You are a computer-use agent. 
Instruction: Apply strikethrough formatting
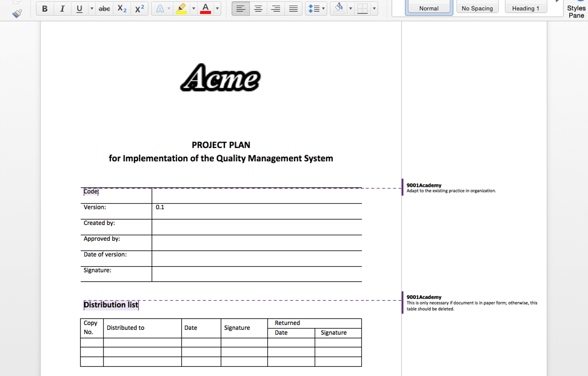point(104,8)
